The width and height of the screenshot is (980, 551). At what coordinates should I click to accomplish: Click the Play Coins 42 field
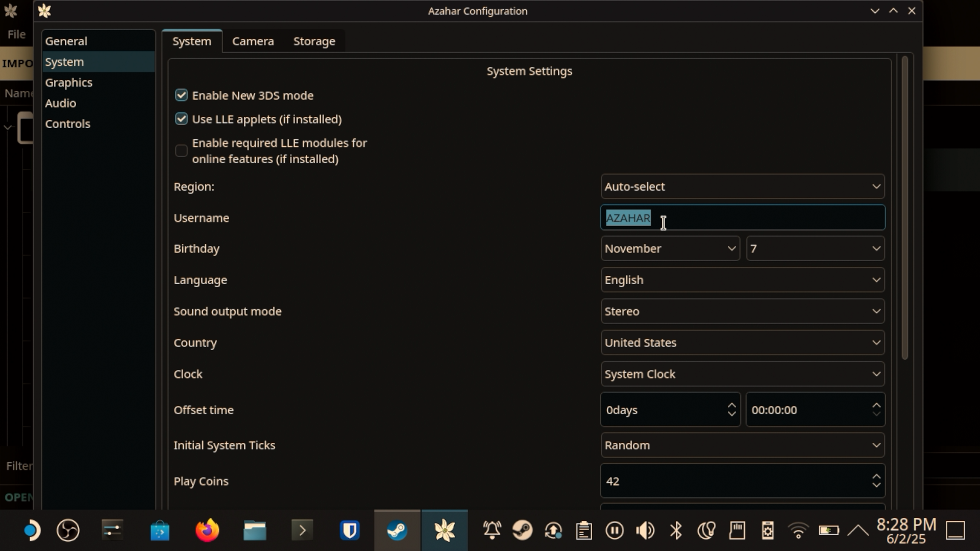(743, 481)
